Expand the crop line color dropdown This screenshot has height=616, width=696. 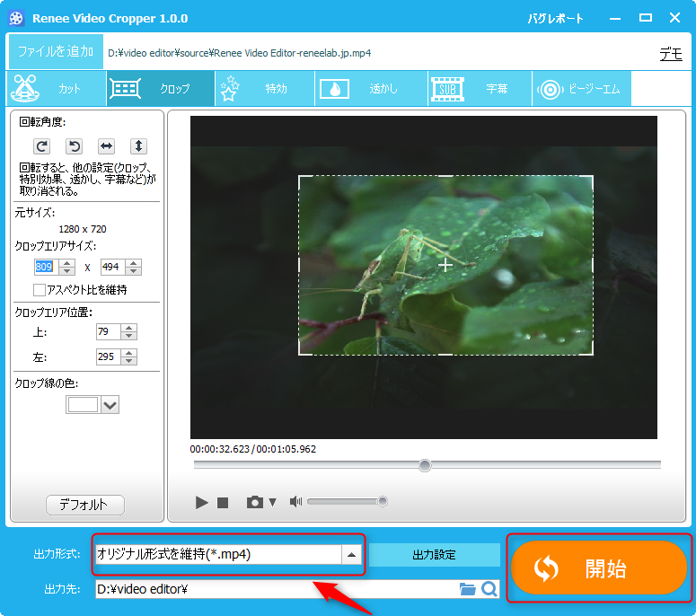(x=110, y=405)
